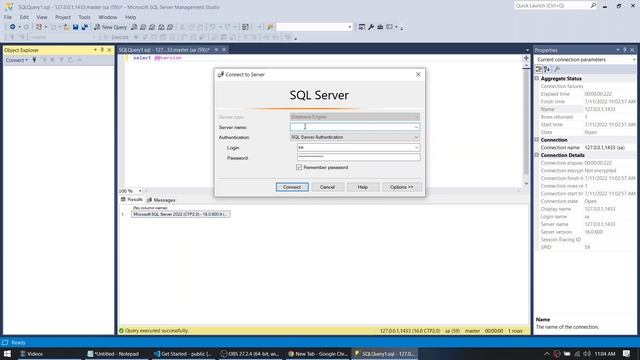Click the New Query toolbar button
Screen dimensions: 640x360
point(110,27)
